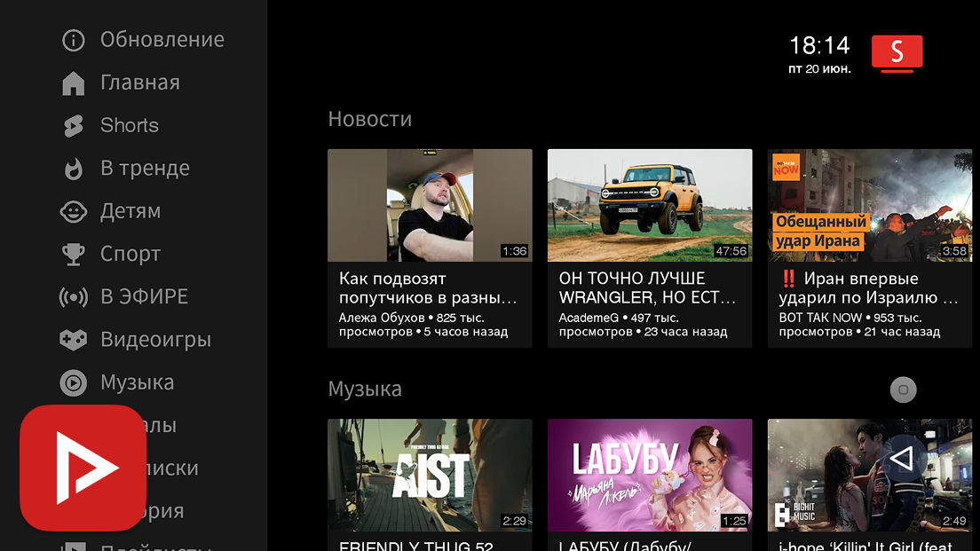
Task: Select the Shorts icon in sidebar
Action: coord(73,126)
